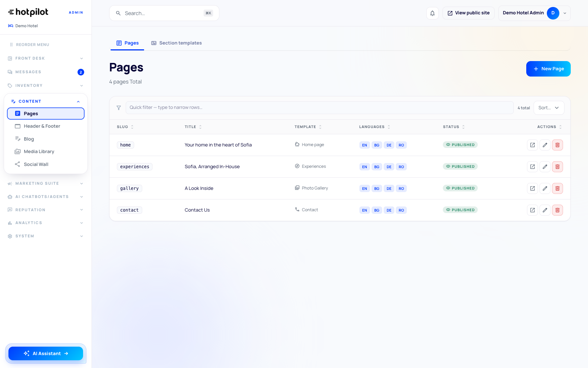The height and width of the screenshot is (368, 588).
Task: Click the 'Photo Gallery' template cell
Action: (x=311, y=188)
